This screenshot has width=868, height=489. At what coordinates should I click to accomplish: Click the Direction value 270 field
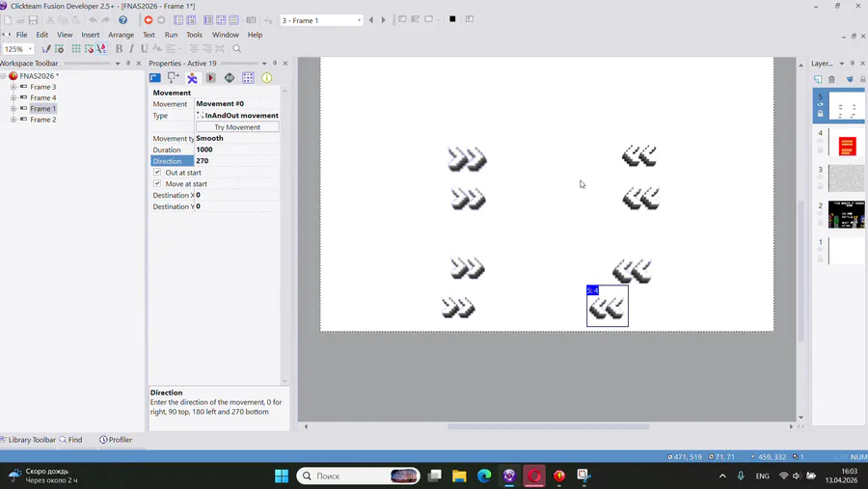[x=237, y=161]
